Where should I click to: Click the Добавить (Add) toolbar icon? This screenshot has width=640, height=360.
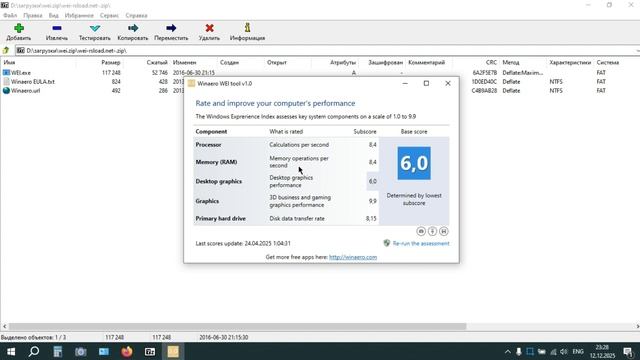pyautogui.click(x=19, y=28)
